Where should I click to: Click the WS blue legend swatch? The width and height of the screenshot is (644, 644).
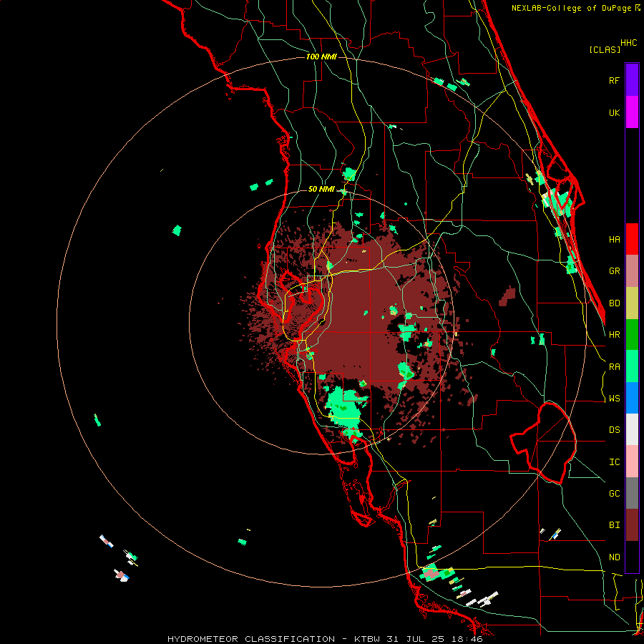coord(632,398)
